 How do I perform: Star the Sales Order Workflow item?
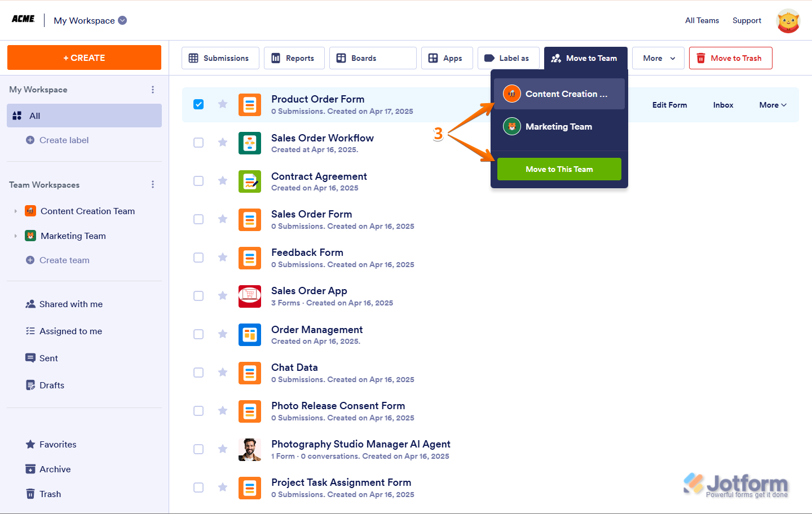[x=223, y=142]
